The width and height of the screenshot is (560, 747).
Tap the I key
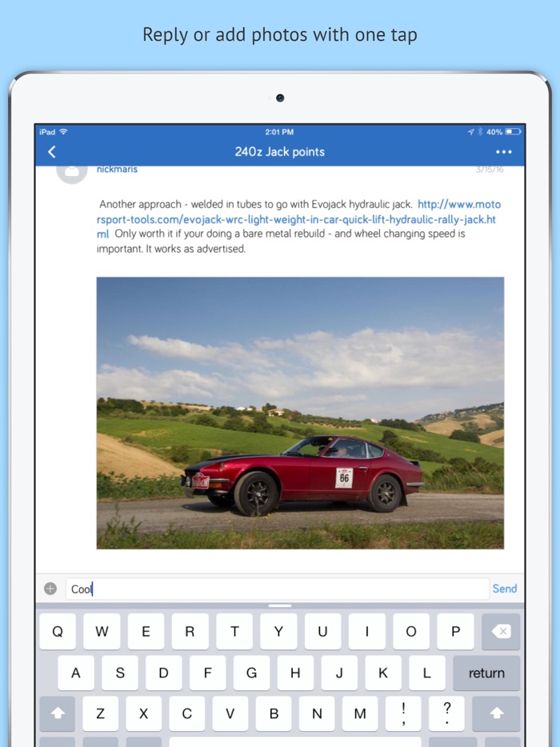pos(367,631)
